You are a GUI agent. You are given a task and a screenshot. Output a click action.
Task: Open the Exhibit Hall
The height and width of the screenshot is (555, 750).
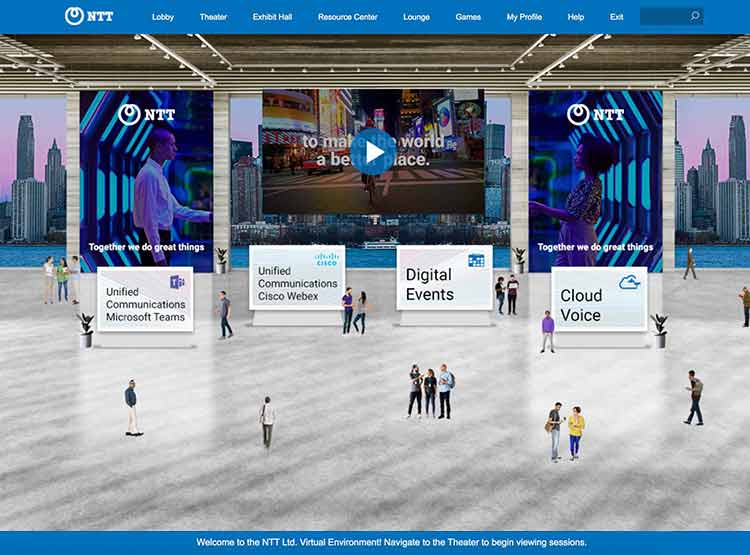272,17
